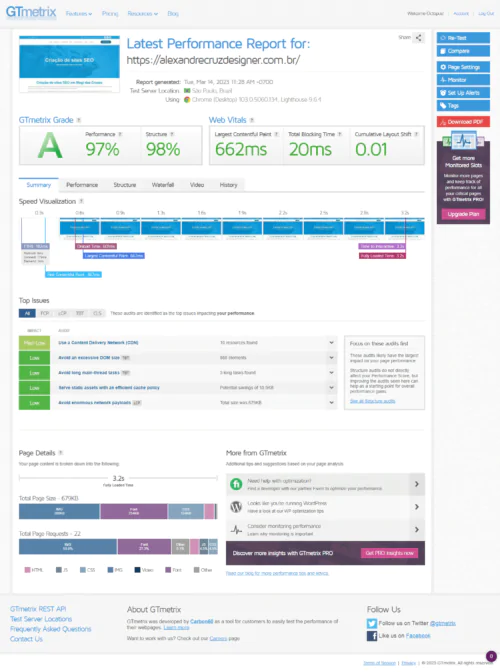Click the IMG segment in Total Page Size bar
500x672 pixels.
click(x=59, y=511)
